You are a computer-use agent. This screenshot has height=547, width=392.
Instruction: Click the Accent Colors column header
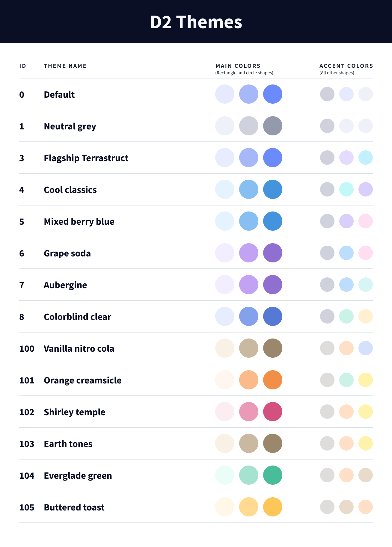pyautogui.click(x=346, y=66)
